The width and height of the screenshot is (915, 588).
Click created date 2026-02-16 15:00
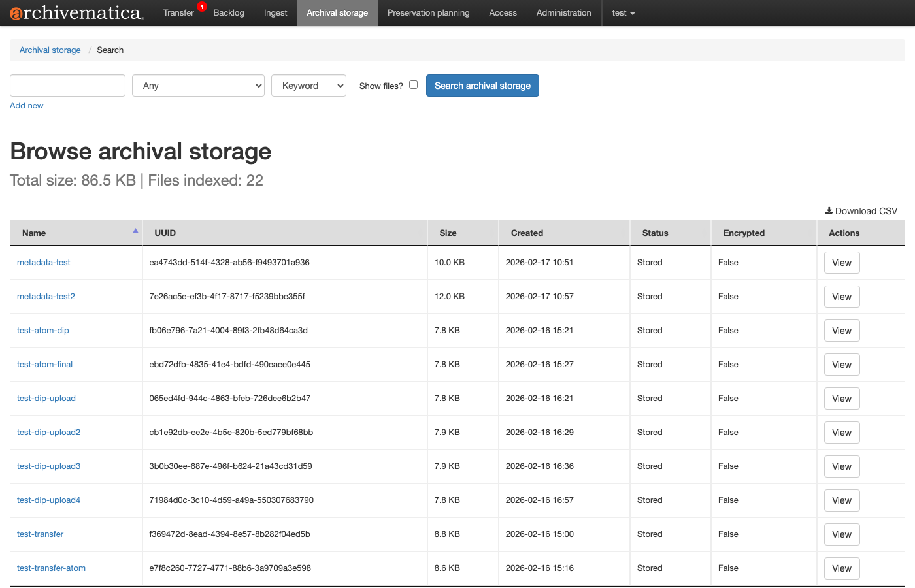(539, 534)
